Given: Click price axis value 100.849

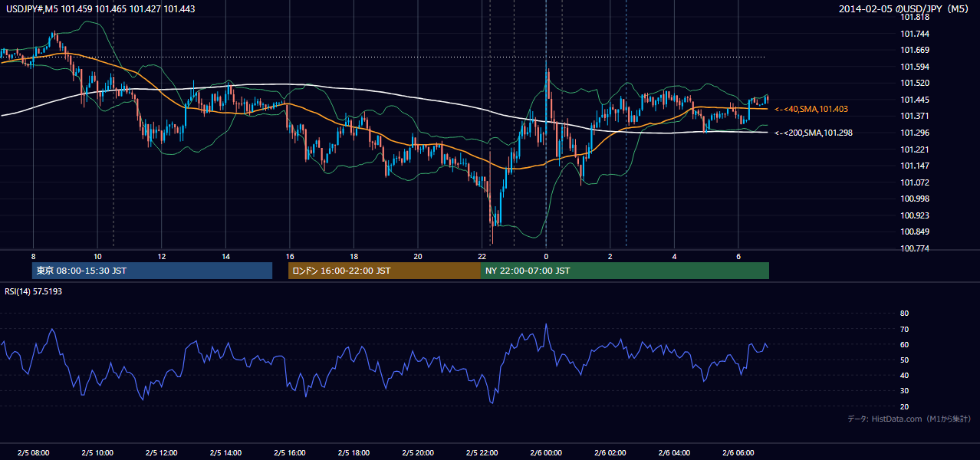Looking at the screenshot, I should click(915, 232).
